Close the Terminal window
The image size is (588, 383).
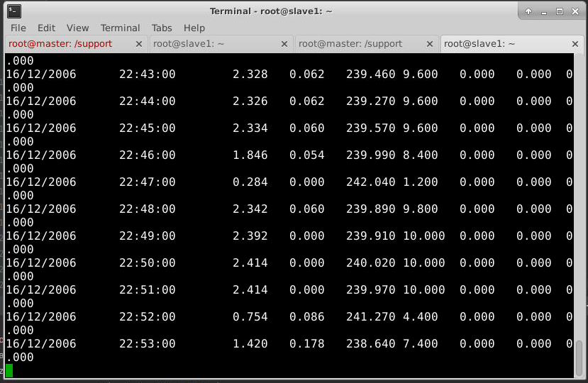tap(574, 11)
